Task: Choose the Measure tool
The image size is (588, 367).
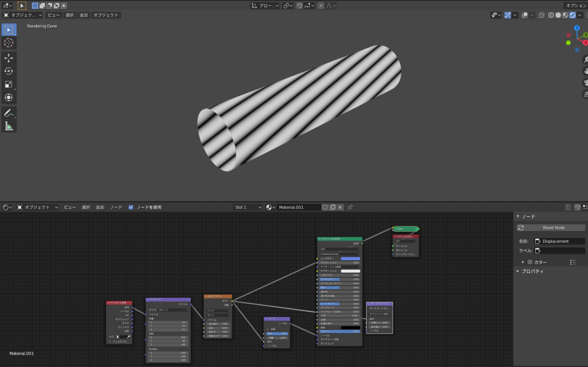Action: 9,126
